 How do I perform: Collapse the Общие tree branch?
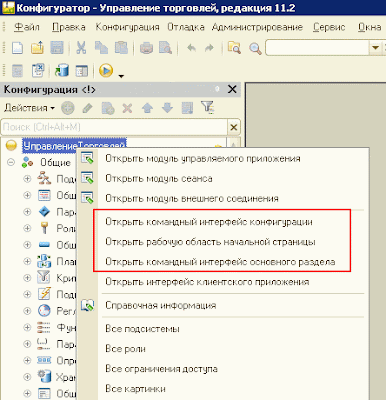11,162
